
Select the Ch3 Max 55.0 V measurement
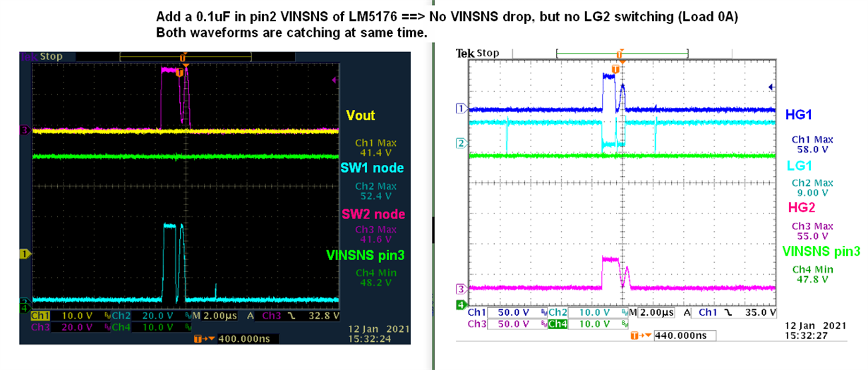(812, 231)
